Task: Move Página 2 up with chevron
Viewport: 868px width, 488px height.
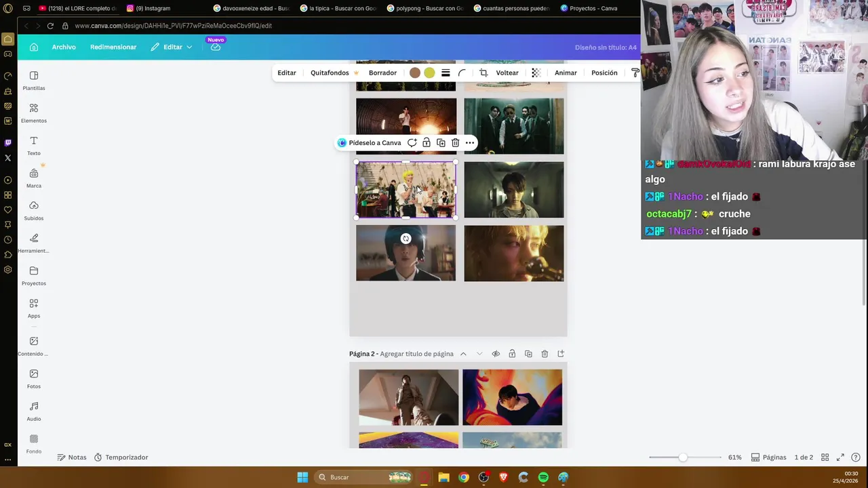Action: point(463,354)
